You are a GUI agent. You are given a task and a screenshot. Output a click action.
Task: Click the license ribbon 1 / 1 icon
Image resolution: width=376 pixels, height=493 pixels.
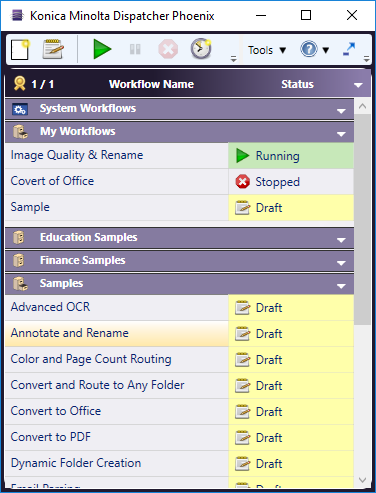point(19,84)
